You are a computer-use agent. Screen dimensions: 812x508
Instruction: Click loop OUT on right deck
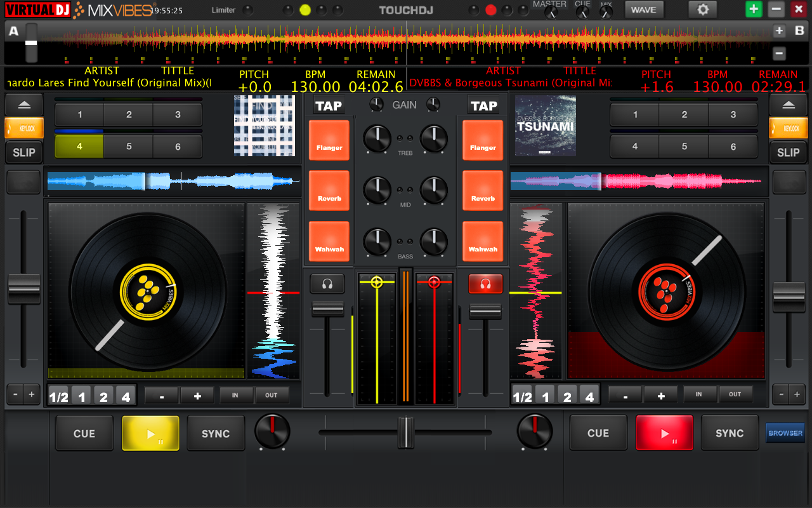(x=735, y=394)
